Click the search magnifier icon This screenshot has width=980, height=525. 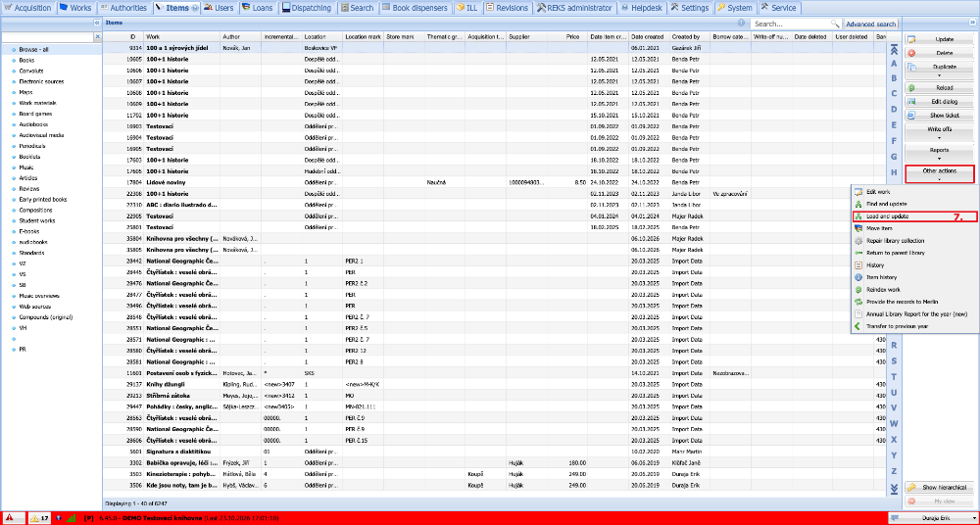point(836,24)
